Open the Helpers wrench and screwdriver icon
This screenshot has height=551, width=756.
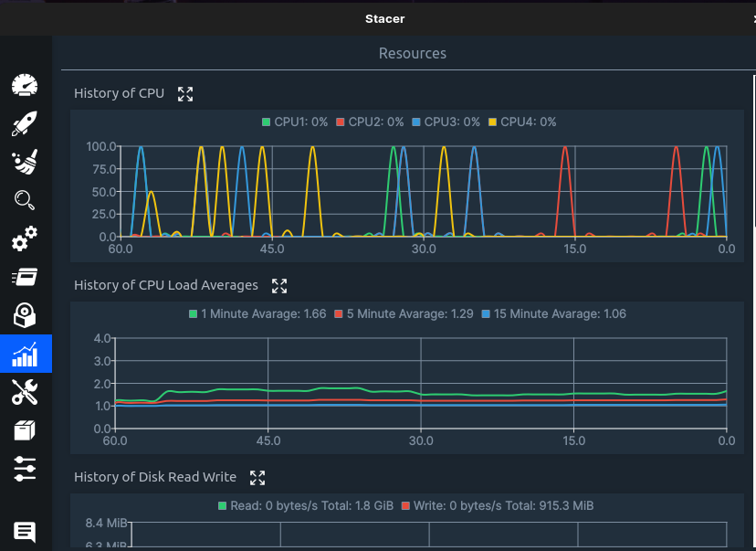point(25,392)
